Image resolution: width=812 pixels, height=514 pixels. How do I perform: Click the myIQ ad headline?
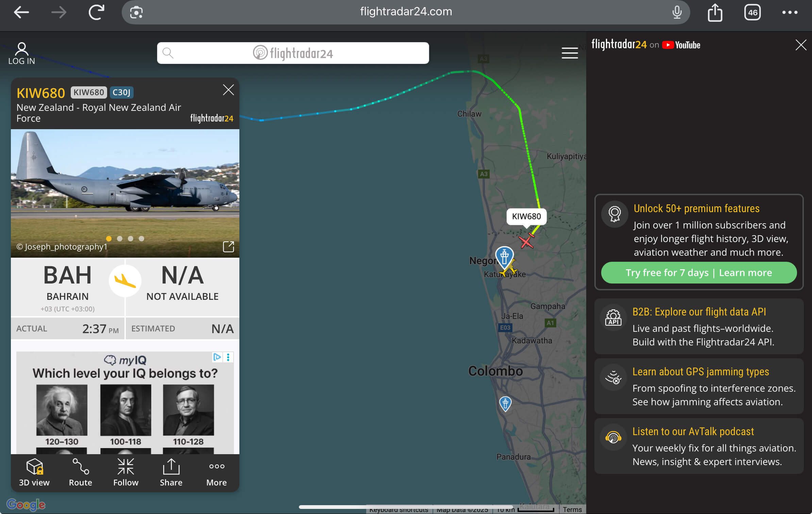(x=125, y=373)
